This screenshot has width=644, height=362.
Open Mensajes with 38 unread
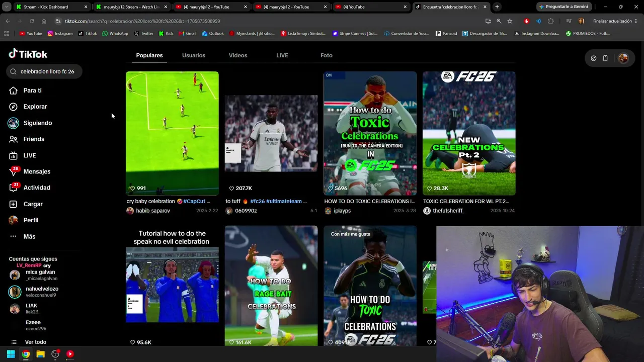[30, 171]
